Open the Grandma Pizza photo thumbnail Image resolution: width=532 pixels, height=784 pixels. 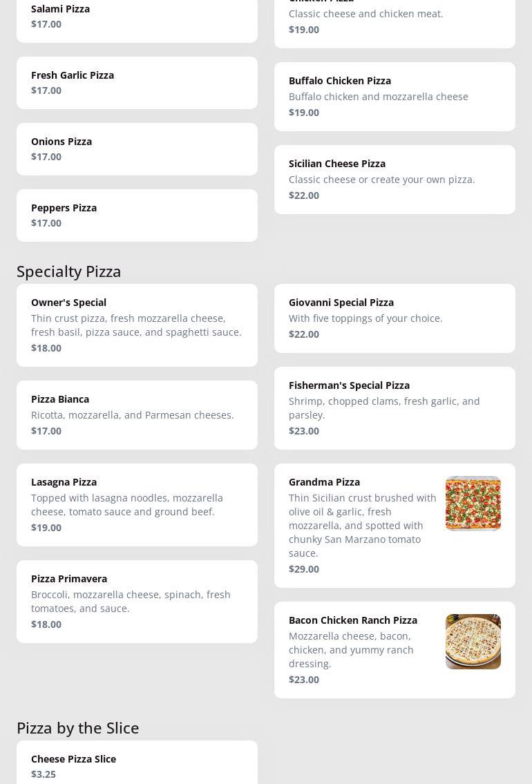[x=473, y=504]
